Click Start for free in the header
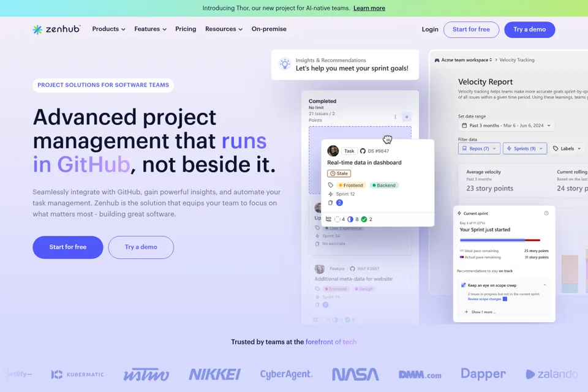Image resolution: width=588 pixels, height=392 pixels. (x=471, y=29)
